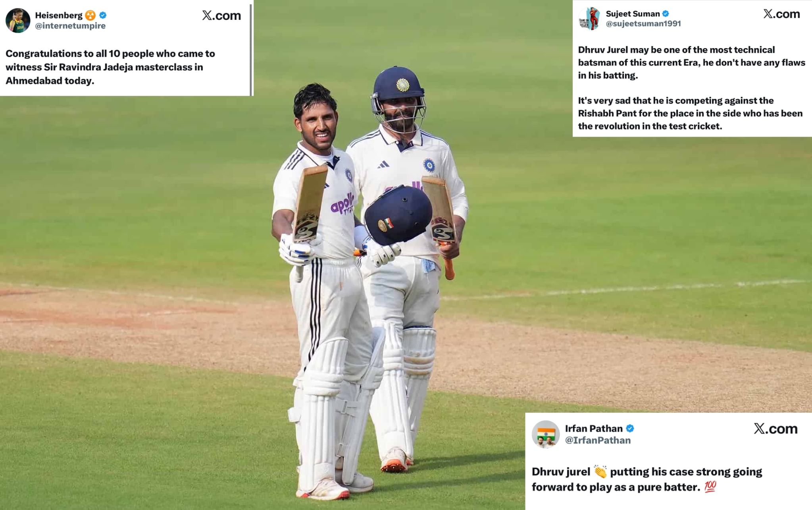Screen dimensions: 812x510
Task: Click the Jadeja masterclass tweet text
Action: pos(110,67)
